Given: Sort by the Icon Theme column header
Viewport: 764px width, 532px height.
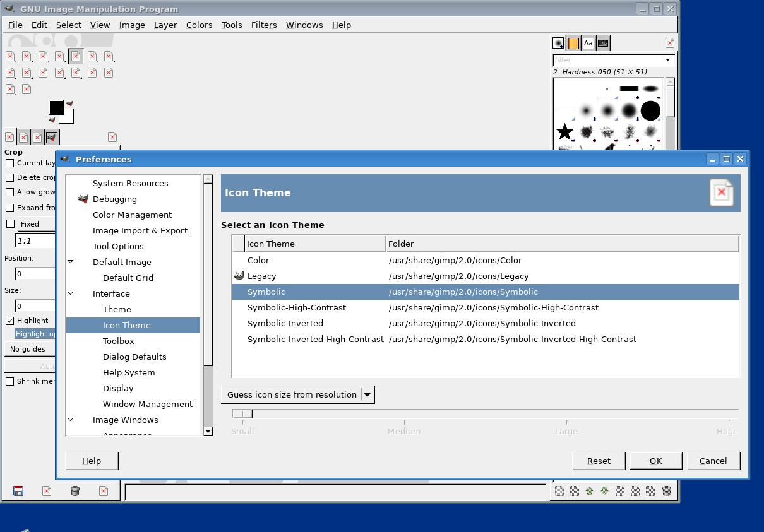Looking at the screenshot, I should point(315,244).
